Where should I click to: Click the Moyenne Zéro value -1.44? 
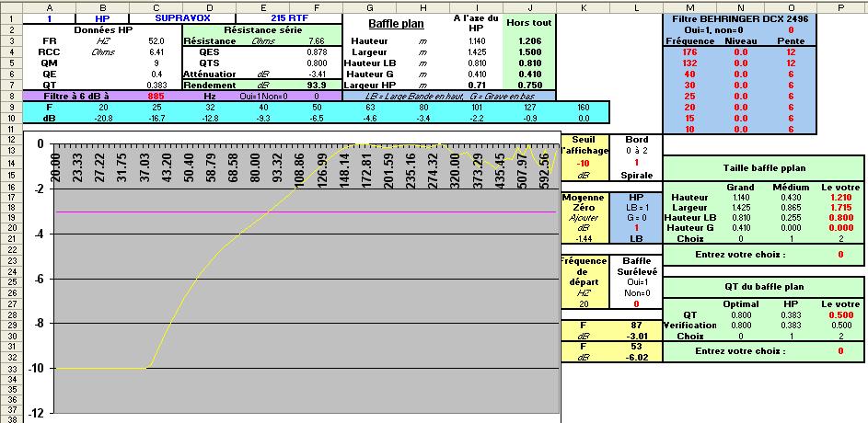[x=584, y=238]
